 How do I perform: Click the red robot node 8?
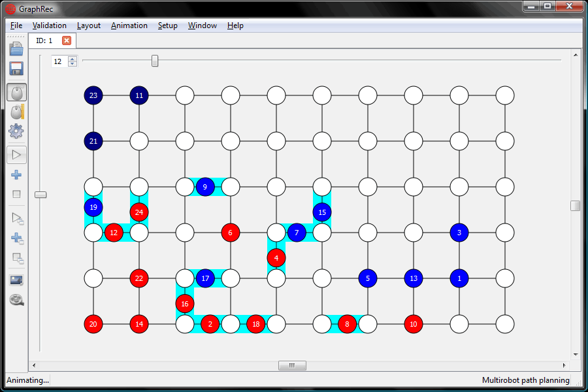click(x=348, y=324)
